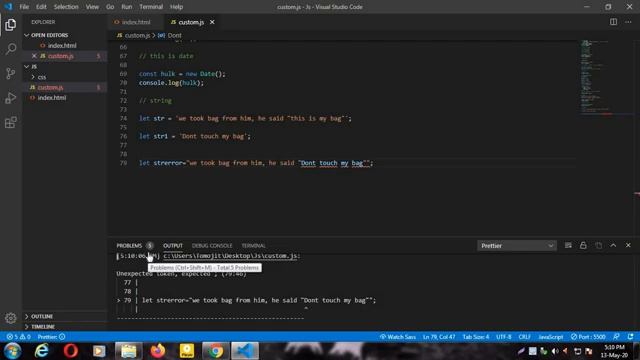
Task: Change CRLF end of line sequence
Action: pos(524,337)
